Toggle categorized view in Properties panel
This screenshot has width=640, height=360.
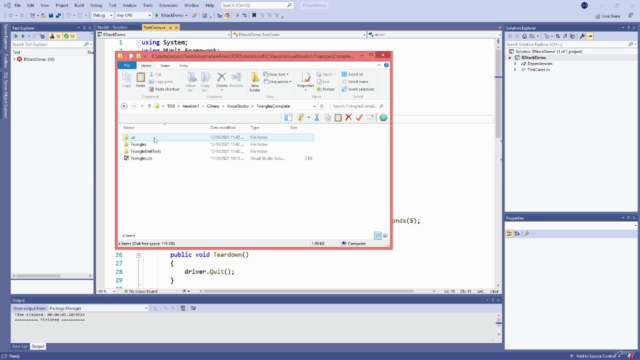(x=509, y=234)
